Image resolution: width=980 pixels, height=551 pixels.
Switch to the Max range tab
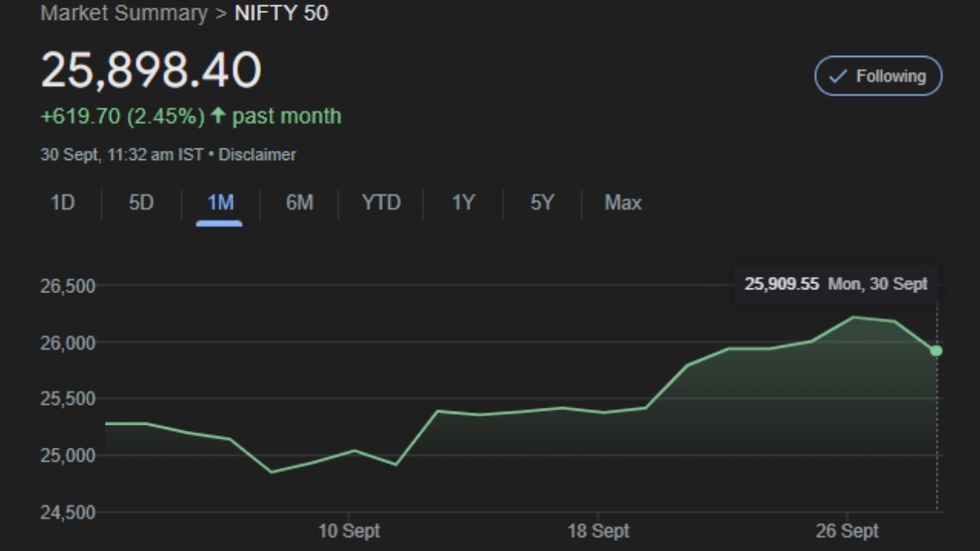(x=623, y=203)
